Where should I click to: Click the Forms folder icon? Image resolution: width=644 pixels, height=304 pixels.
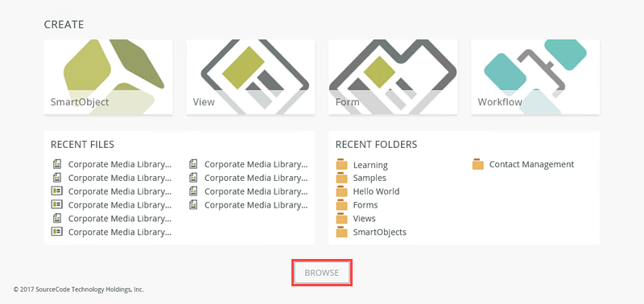click(x=341, y=205)
